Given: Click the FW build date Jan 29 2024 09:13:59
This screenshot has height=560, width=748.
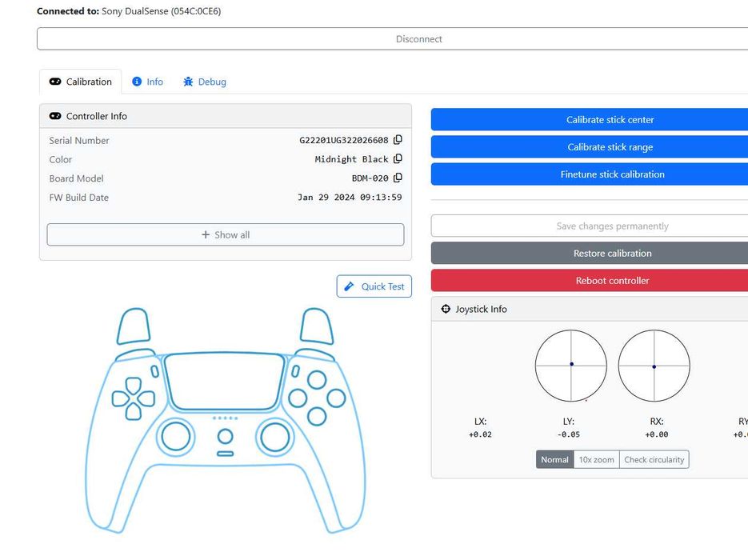Looking at the screenshot, I should tap(350, 197).
